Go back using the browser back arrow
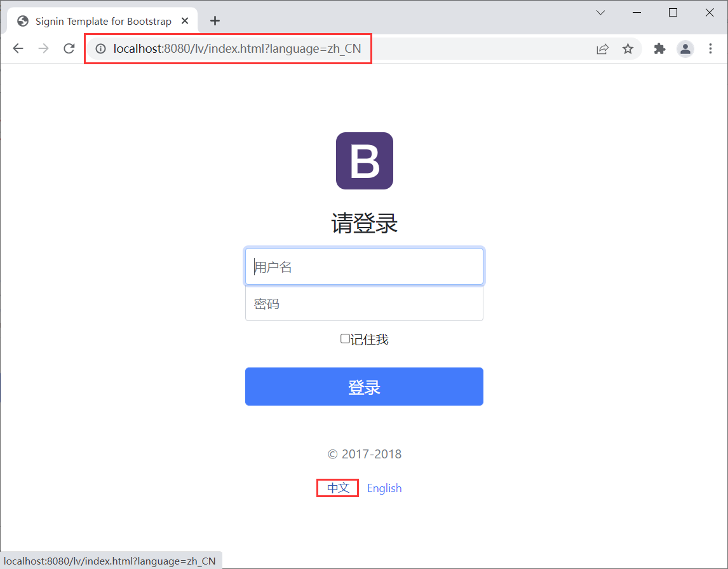 pos(18,48)
